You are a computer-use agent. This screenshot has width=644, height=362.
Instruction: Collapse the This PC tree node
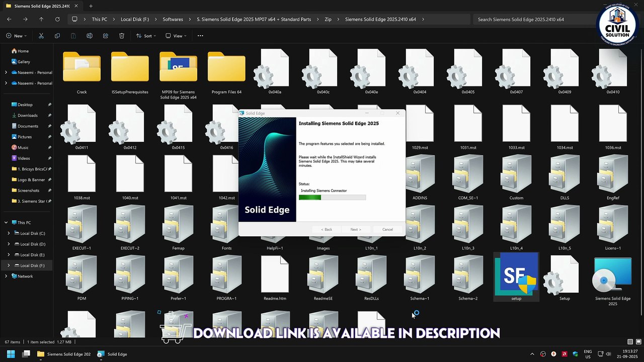pyautogui.click(x=6, y=222)
